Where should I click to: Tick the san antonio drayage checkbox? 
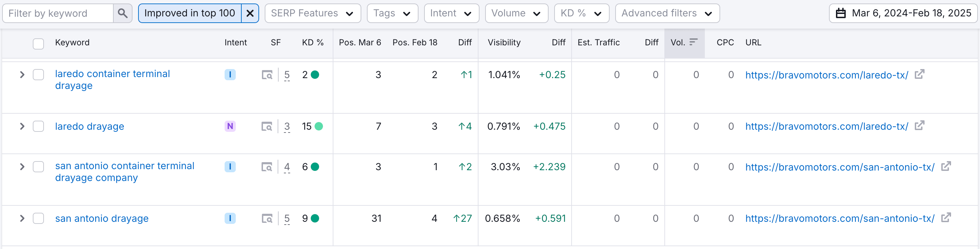click(38, 219)
